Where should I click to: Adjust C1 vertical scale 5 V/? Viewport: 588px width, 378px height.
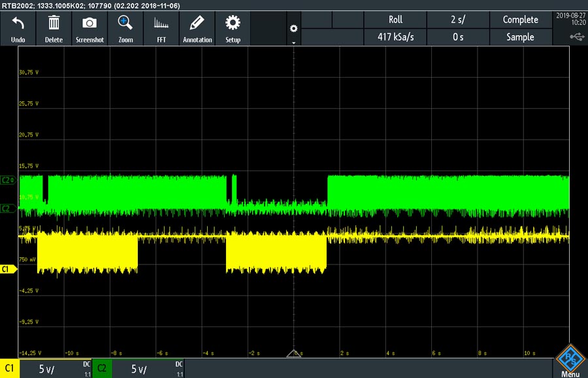[47, 370]
